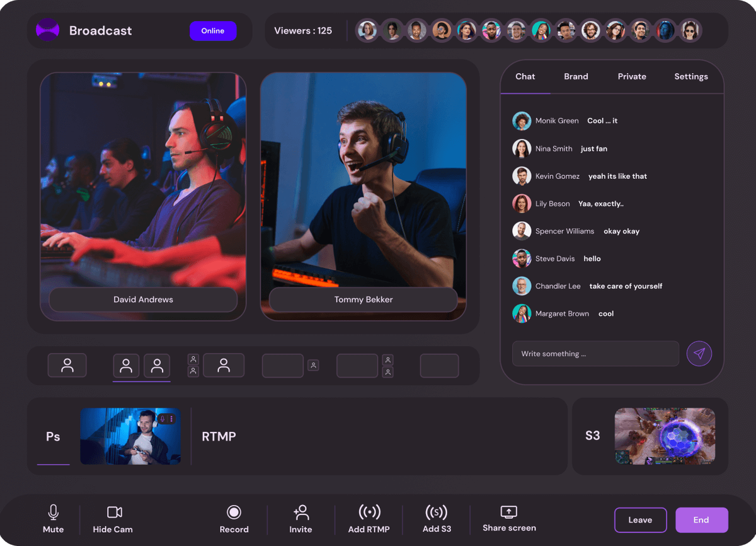The image size is (756, 546).
Task: Click the gamer camera thumbnail in Ps
Action: 130,436
